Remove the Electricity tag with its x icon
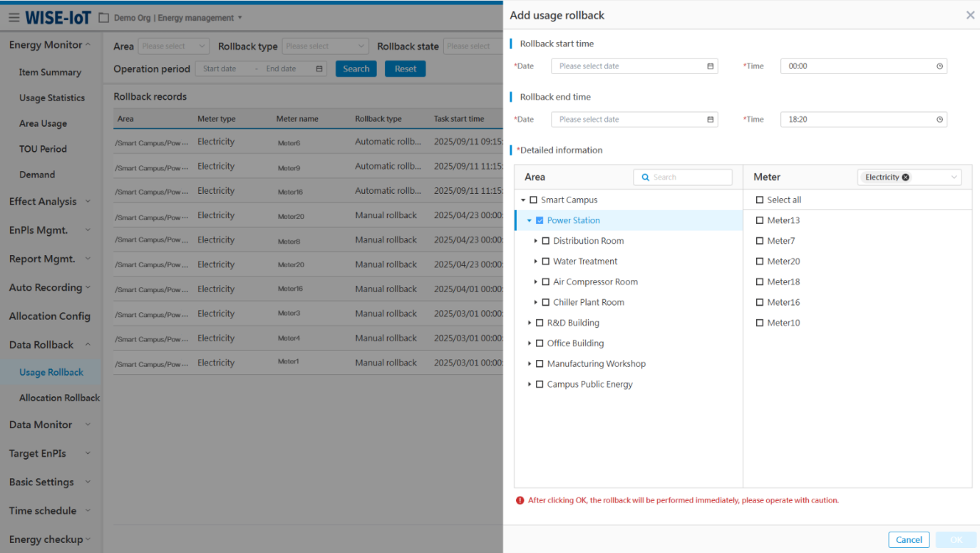Image resolution: width=980 pixels, height=553 pixels. click(x=905, y=177)
